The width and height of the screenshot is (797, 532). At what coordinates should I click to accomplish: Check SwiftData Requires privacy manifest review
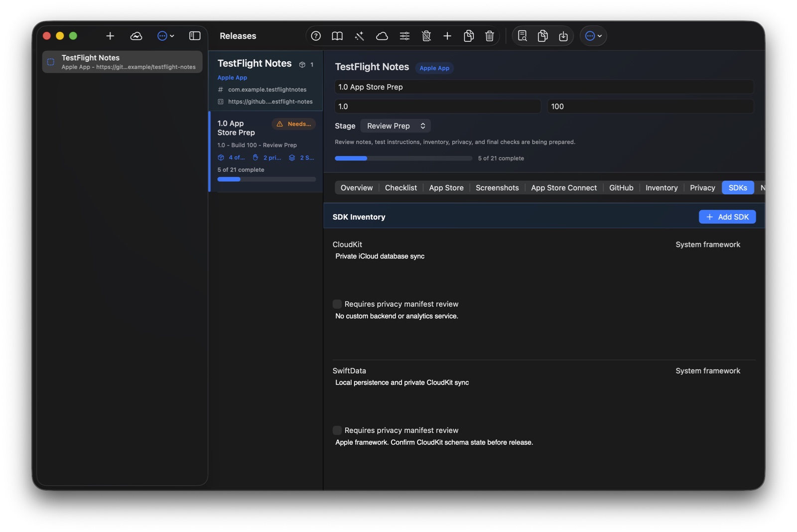coord(337,430)
